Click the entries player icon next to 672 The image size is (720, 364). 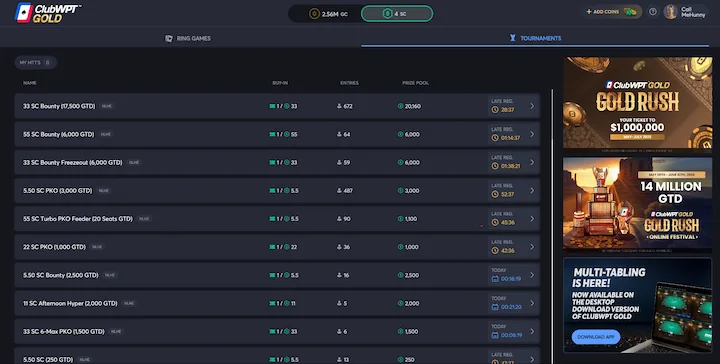coord(339,106)
